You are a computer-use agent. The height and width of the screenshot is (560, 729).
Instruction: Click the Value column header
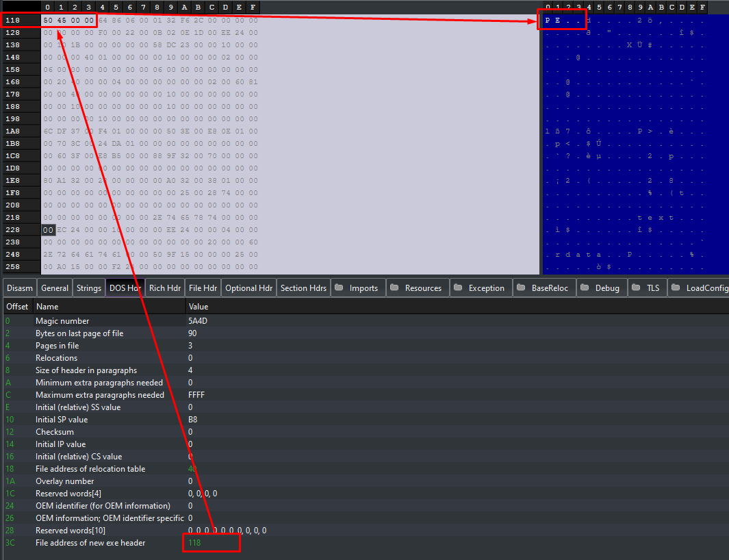coord(457,307)
